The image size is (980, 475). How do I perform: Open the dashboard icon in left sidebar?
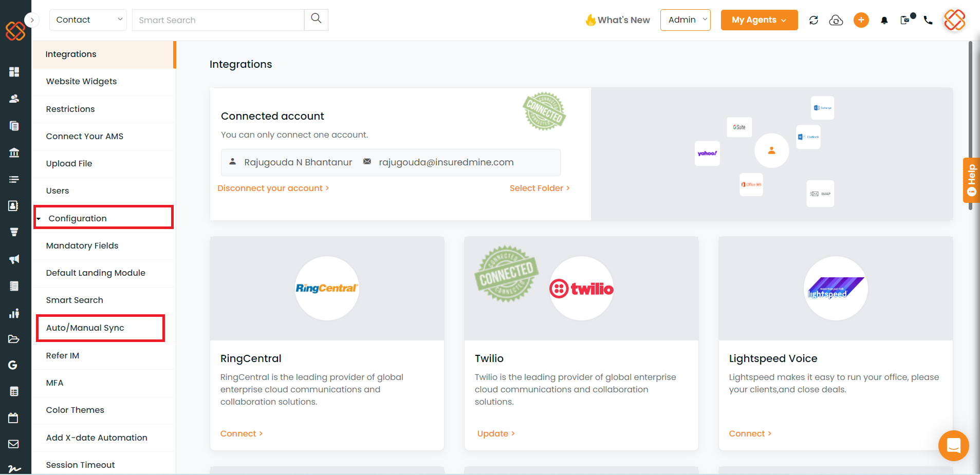point(14,72)
